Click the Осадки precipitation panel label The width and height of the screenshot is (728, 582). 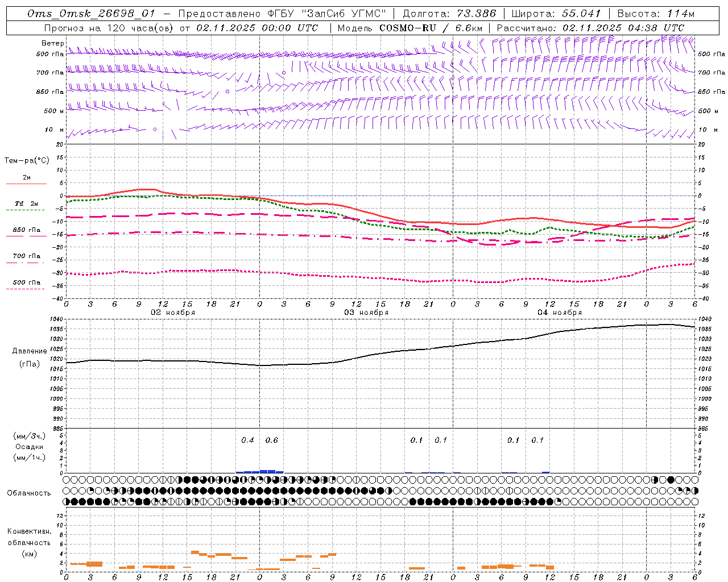(29, 447)
